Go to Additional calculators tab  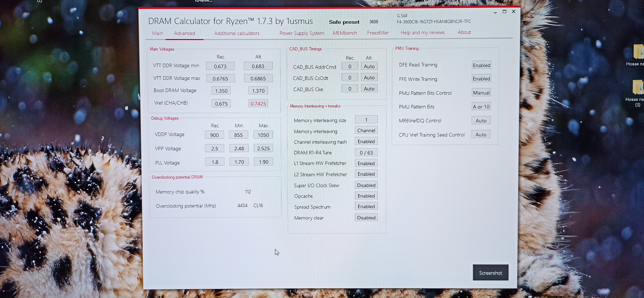point(236,33)
